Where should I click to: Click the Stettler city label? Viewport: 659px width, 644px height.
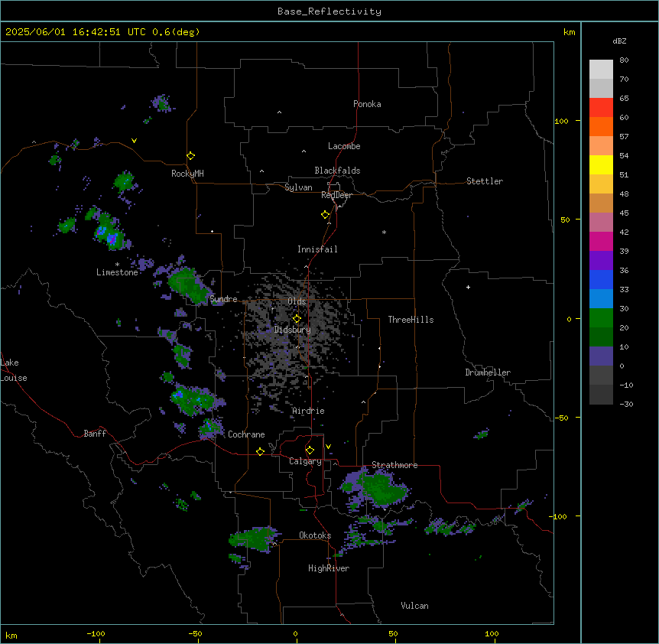click(x=484, y=181)
